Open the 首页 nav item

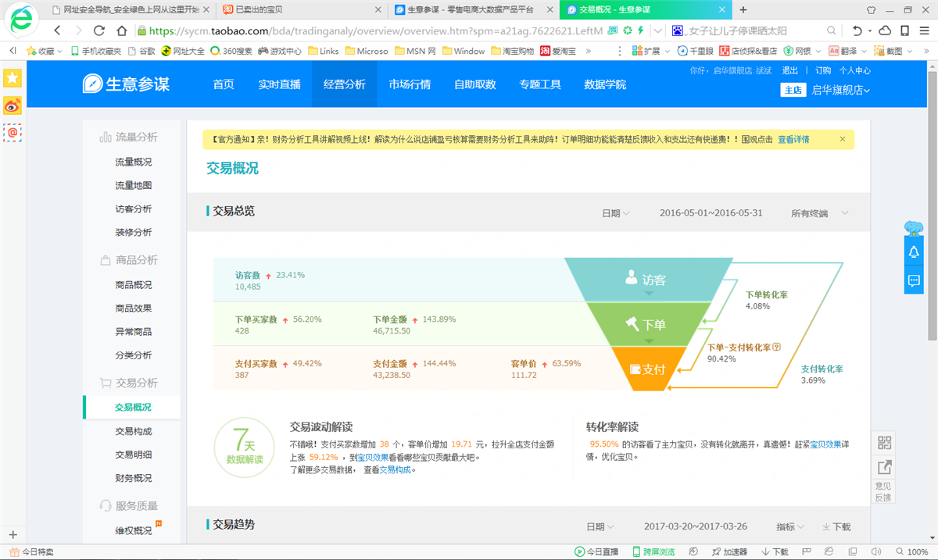[224, 84]
